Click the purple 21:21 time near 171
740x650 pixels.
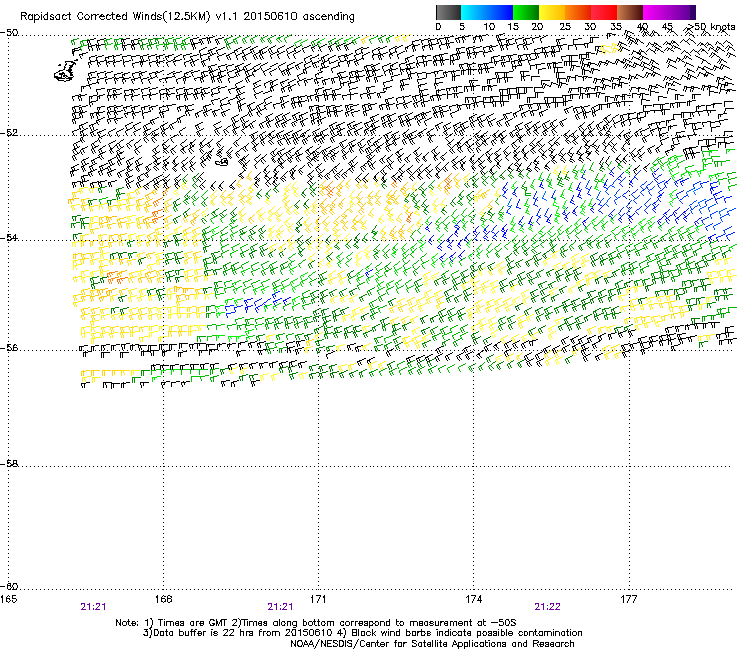point(280,607)
